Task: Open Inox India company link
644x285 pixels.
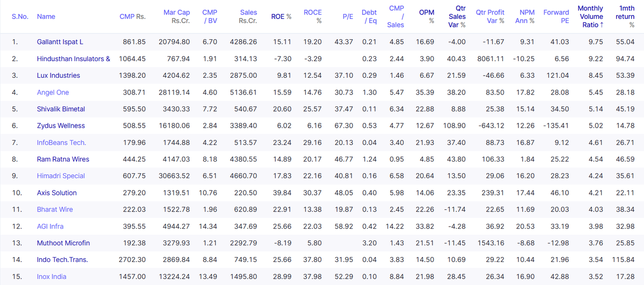Action: click(52, 276)
